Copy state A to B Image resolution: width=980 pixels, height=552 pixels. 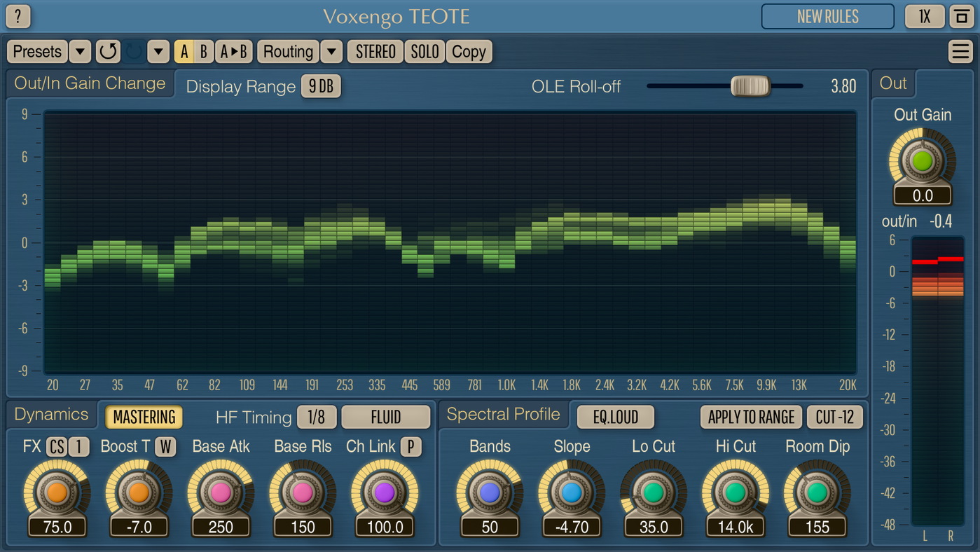tap(234, 51)
